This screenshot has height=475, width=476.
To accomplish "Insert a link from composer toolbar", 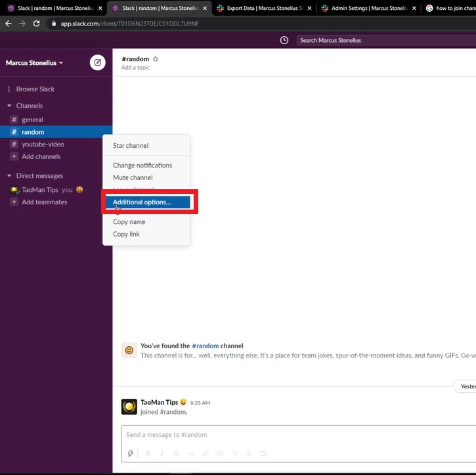I will tap(206, 453).
